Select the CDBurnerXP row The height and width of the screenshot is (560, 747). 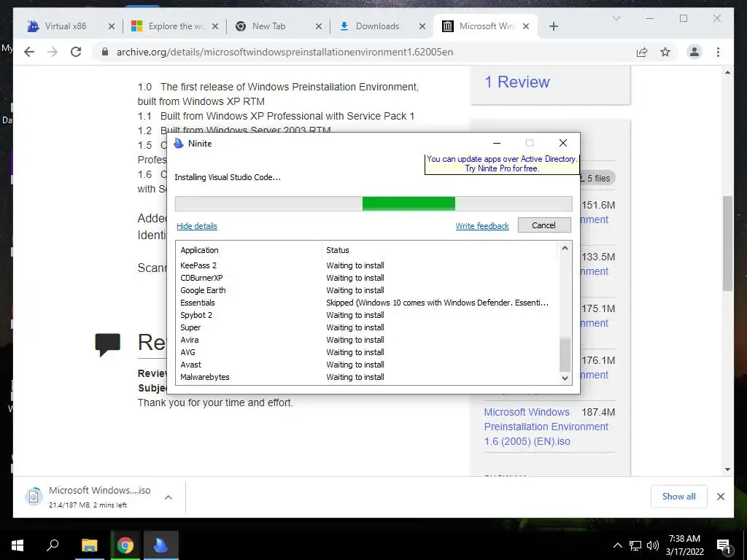click(x=367, y=278)
